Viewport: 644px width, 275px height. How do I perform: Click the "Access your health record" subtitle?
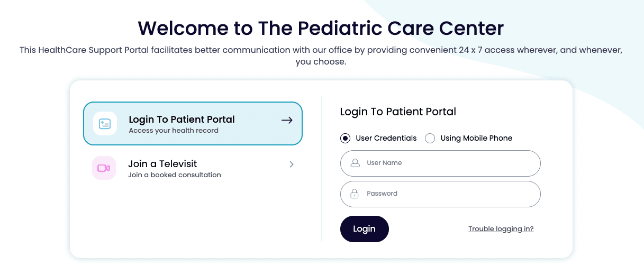tap(174, 131)
